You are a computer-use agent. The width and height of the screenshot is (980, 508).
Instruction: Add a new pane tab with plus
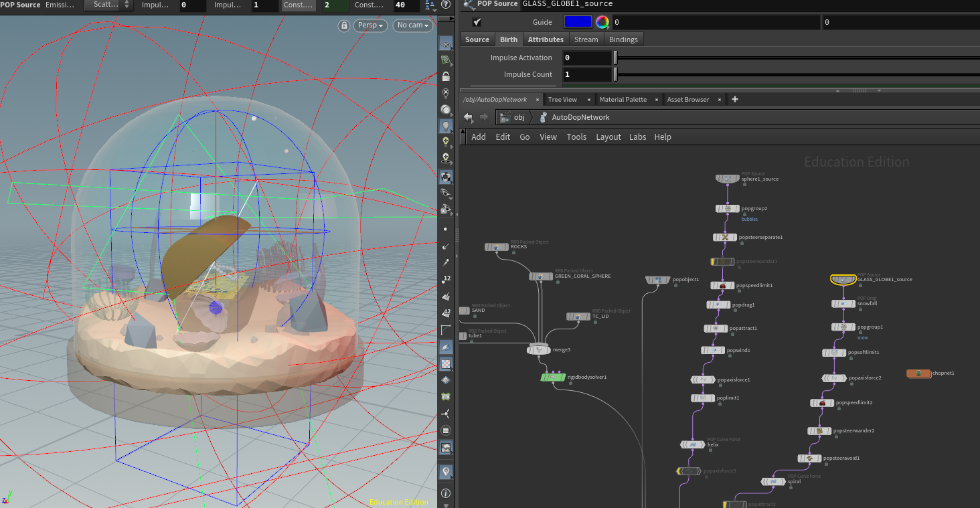pos(735,100)
